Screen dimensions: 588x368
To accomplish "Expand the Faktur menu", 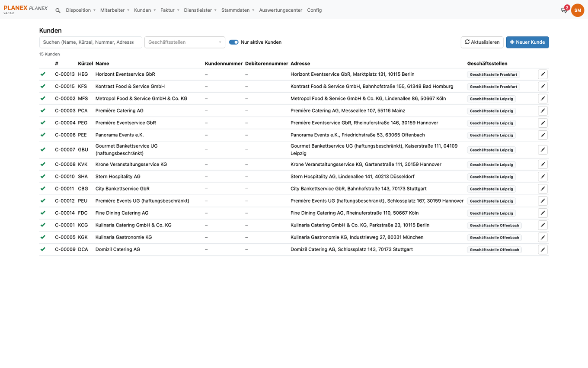I will [170, 10].
